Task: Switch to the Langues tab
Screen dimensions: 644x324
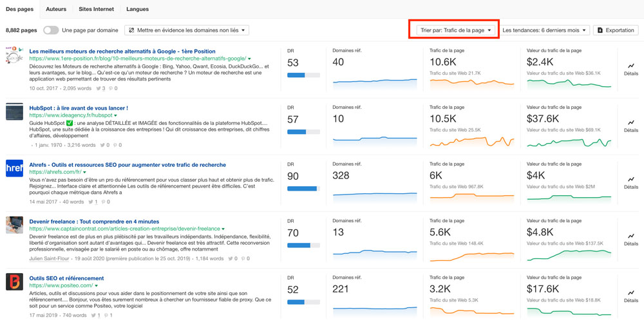Action: 138,9
